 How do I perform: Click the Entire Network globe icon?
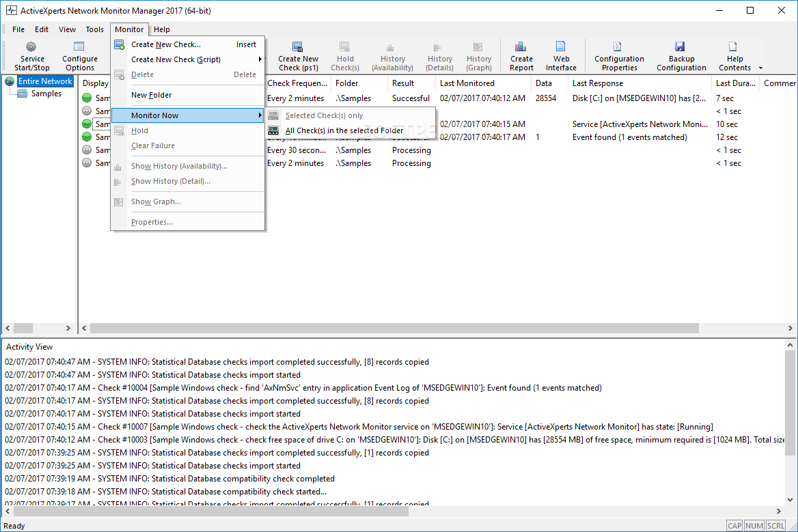[x=10, y=81]
